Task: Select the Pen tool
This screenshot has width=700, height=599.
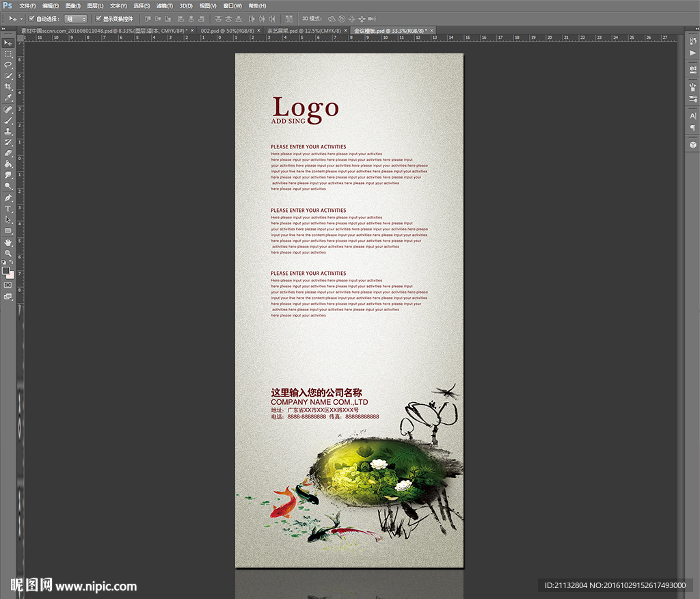Action: click(x=8, y=198)
